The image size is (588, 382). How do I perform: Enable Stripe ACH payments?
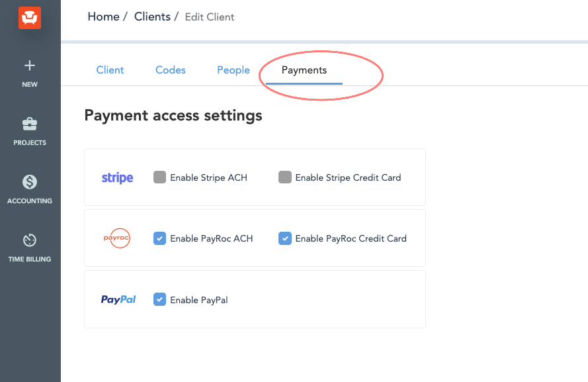[x=159, y=177]
